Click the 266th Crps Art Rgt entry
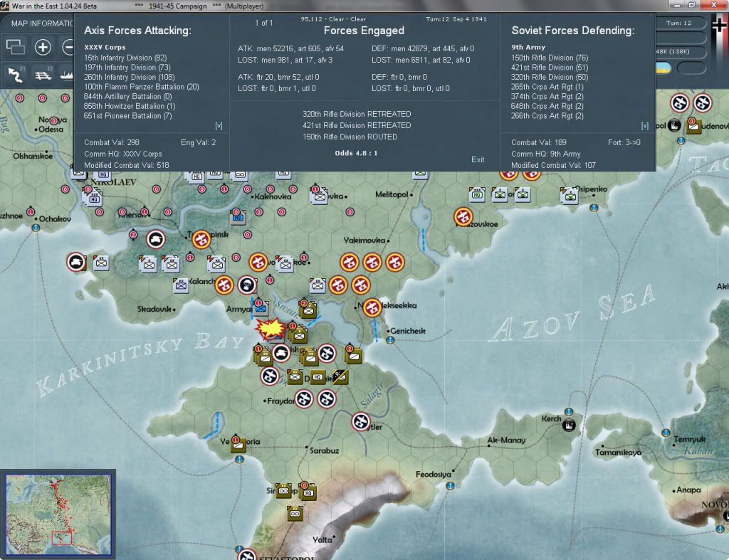Screen dimensions: 729x560 547,116
